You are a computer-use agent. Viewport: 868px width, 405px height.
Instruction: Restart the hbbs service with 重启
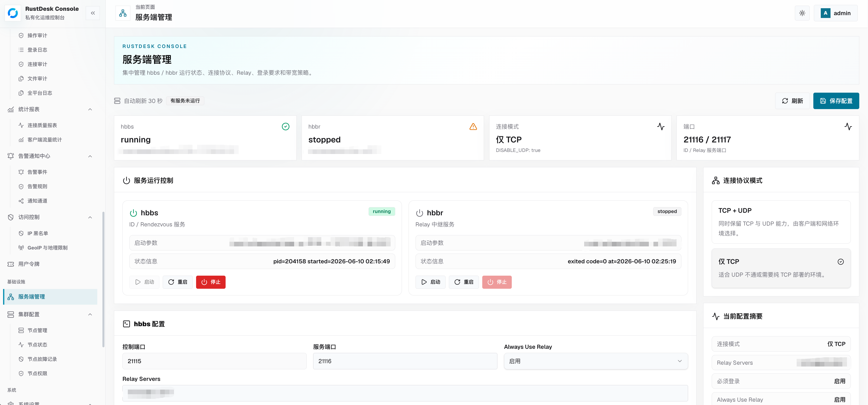178,282
